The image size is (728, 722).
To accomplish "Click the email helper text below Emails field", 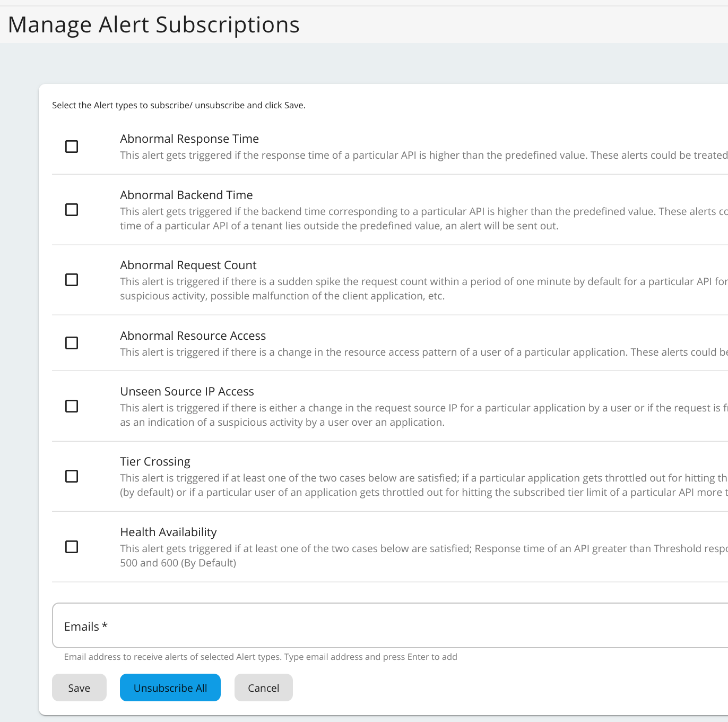I will [260, 657].
